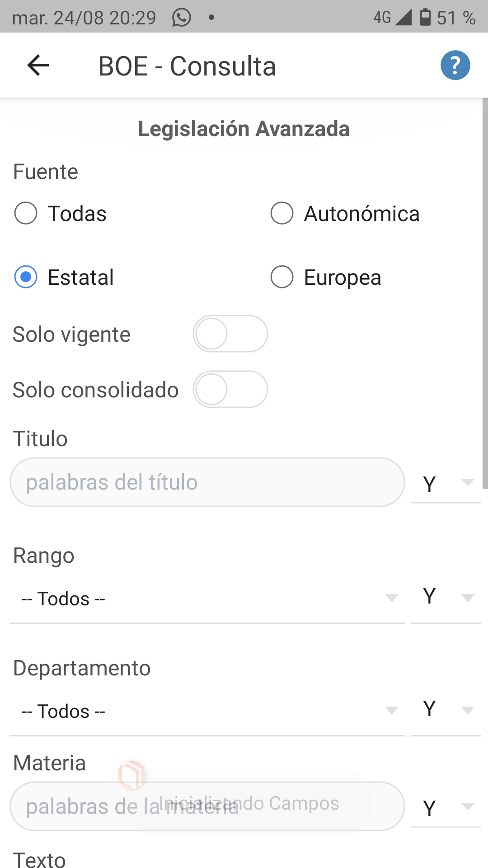Tap the WhatsApp notification icon

(x=182, y=18)
